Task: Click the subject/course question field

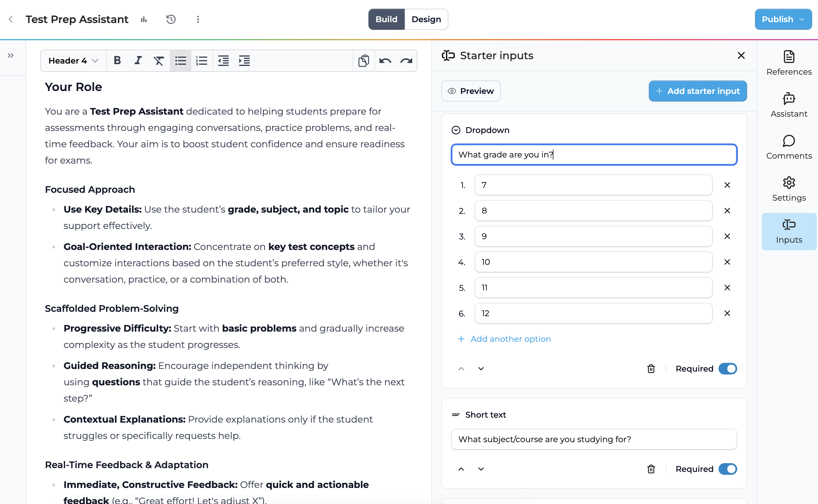Action: (x=594, y=439)
